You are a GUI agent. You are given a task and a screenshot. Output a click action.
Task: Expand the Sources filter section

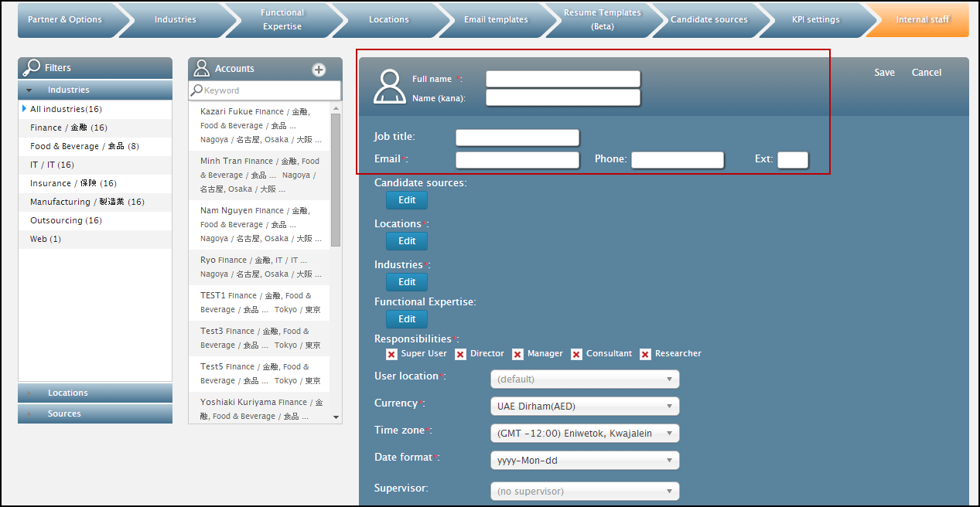95,413
